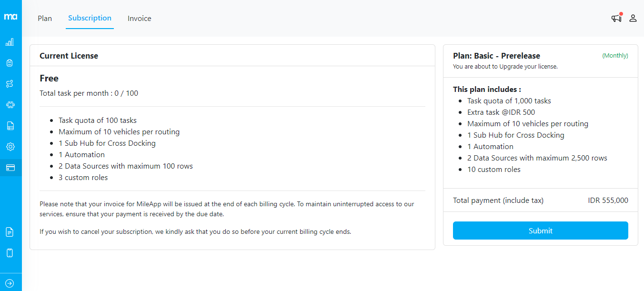Screen dimensions: 644x291
Task: Open the mobile app icon in sidebar
Action: tap(10, 252)
